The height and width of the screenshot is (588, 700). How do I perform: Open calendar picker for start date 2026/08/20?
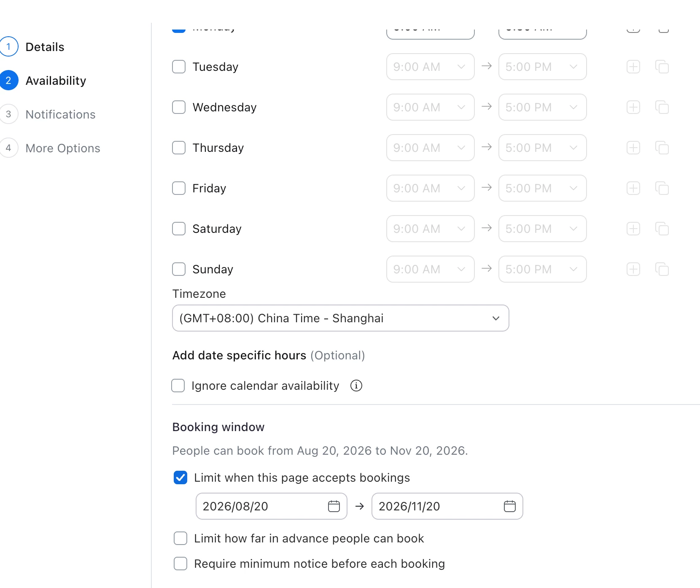pyautogui.click(x=334, y=506)
